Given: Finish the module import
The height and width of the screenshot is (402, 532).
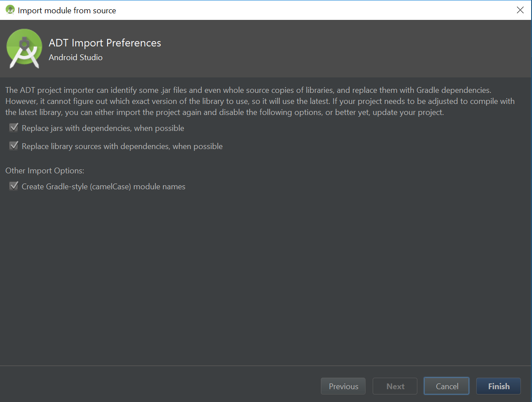Looking at the screenshot, I should coord(498,386).
